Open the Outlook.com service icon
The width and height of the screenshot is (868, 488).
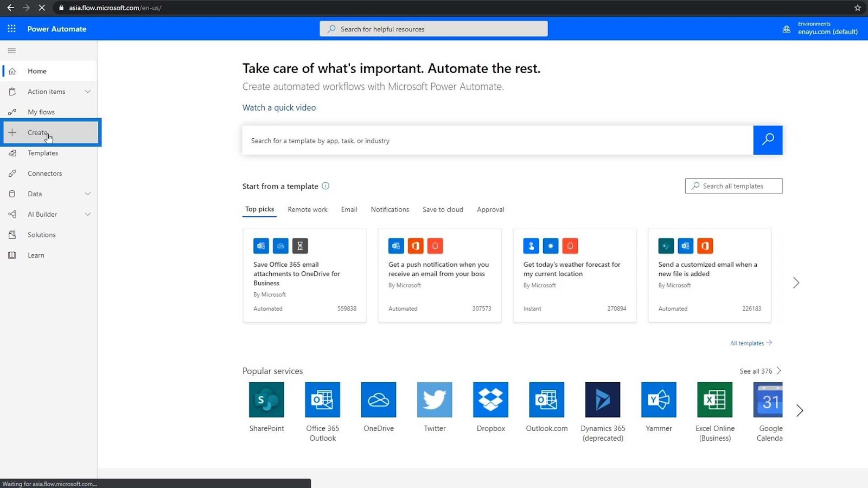point(547,400)
